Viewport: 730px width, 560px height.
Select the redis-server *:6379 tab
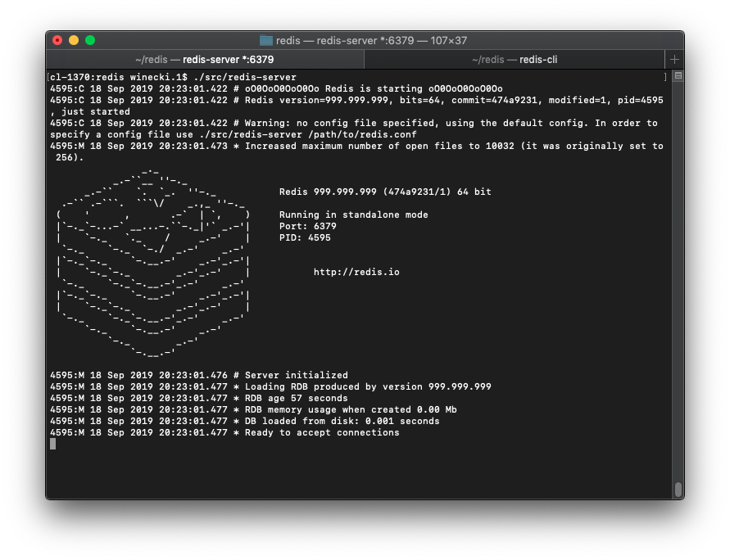[205, 59]
